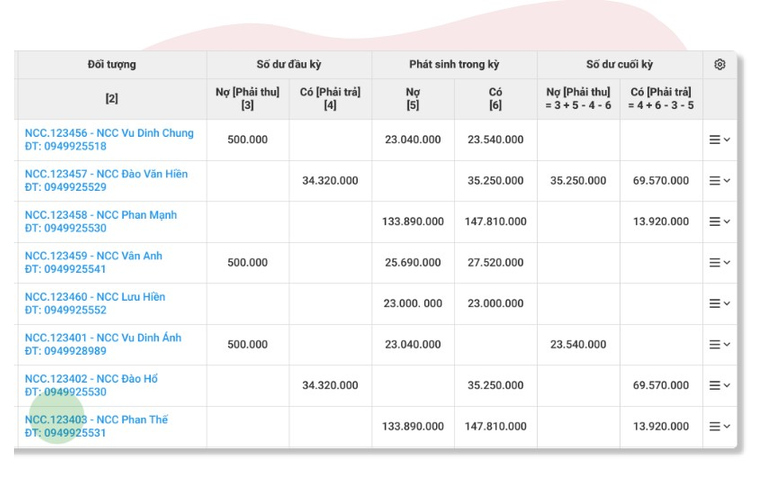The height and width of the screenshot is (478, 765).
Task: Open supplier NCC.123403 - NCC Phan Thế
Action: [97, 420]
